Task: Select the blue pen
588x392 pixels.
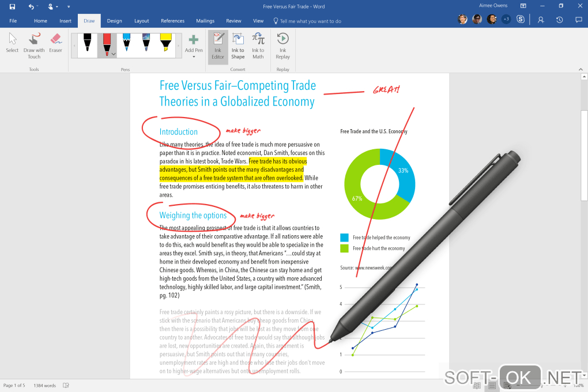Action: pos(127,43)
